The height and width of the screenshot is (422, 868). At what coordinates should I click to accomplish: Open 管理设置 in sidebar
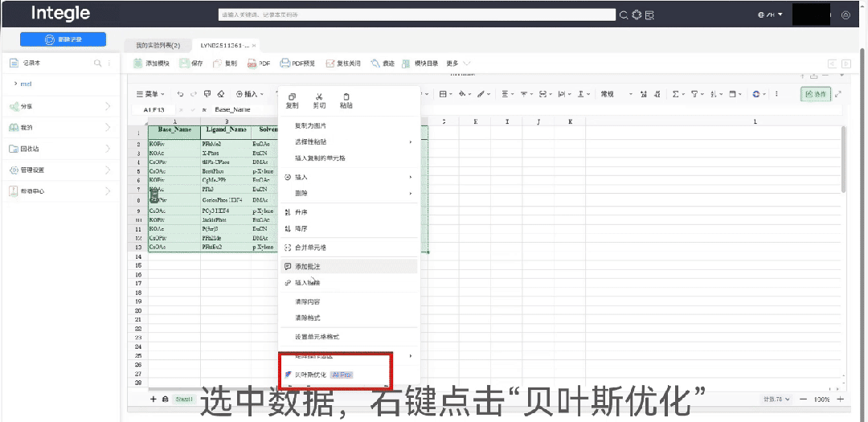[x=60, y=170]
